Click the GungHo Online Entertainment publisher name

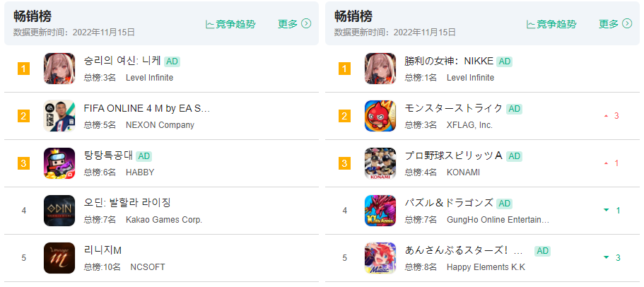(498, 220)
